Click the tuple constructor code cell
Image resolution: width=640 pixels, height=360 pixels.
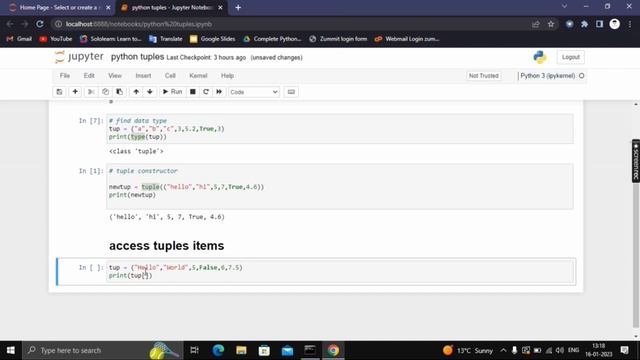click(340, 187)
